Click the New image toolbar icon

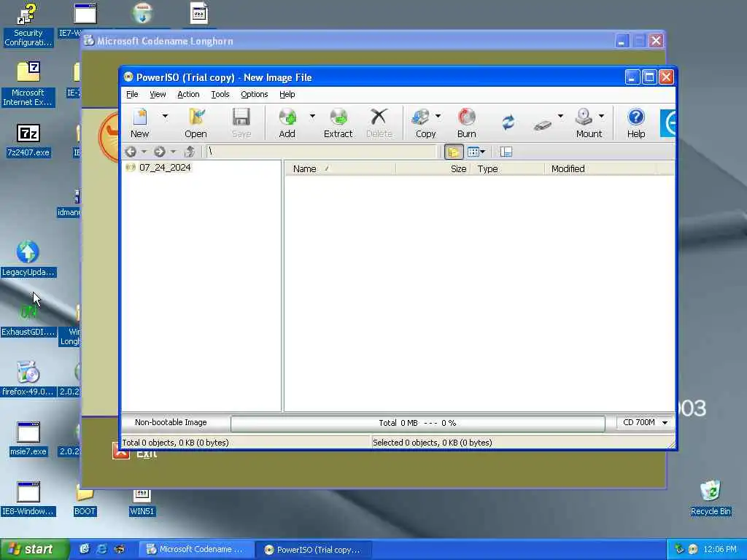tap(139, 122)
